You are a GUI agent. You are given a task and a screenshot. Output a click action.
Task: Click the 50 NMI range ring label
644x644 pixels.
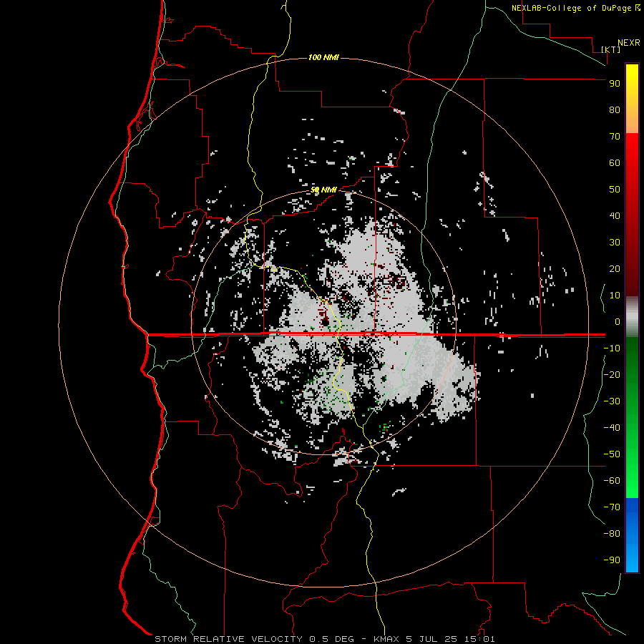click(x=323, y=190)
